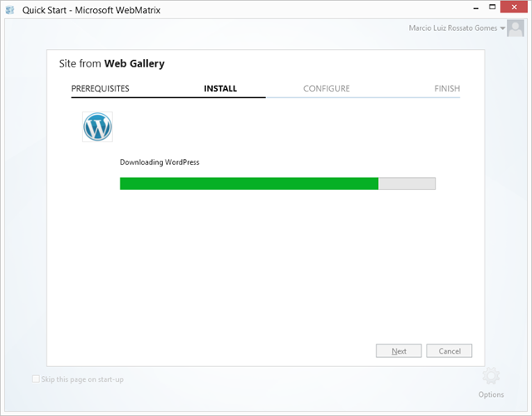532x416 pixels.
Task: Maximize the WebMatrix window
Action: tap(492, 7)
